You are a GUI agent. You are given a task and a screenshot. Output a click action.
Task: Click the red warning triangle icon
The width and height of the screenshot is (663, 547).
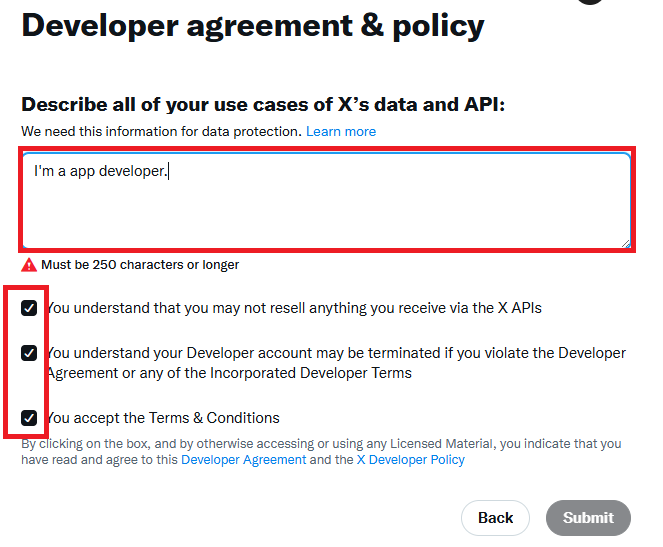tap(29, 265)
